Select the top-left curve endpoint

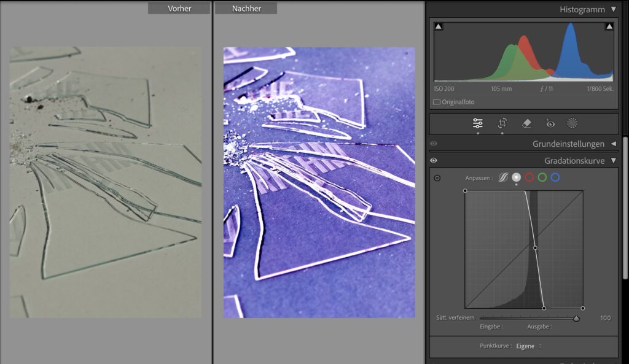click(466, 191)
